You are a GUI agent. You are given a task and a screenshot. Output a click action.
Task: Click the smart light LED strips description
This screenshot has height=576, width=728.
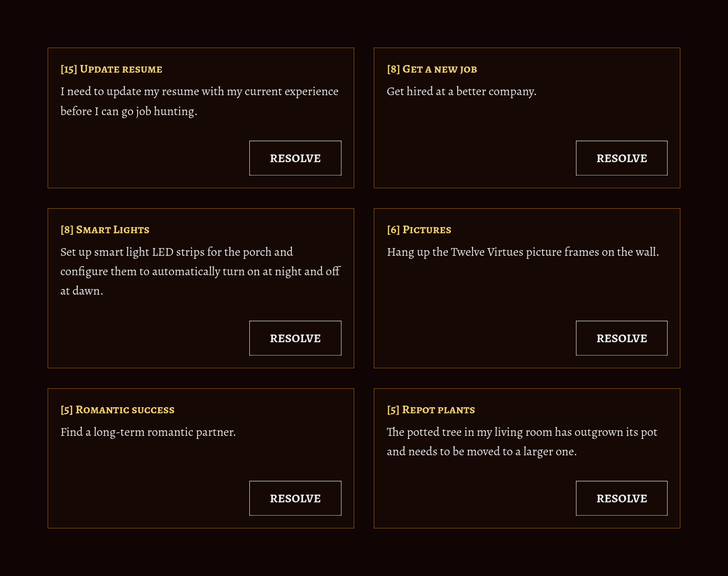(x=200, y=271)
